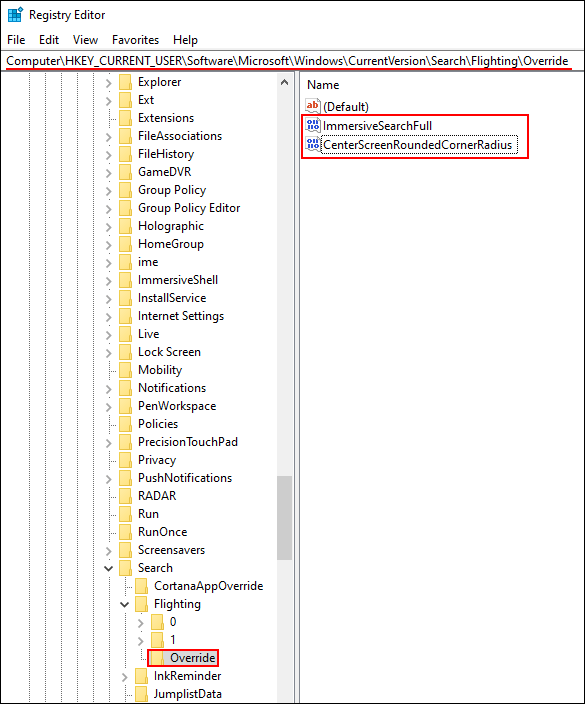This screenshot has width=585, height=704.
Task: Expand the GameDVR key
Action: 108,172
